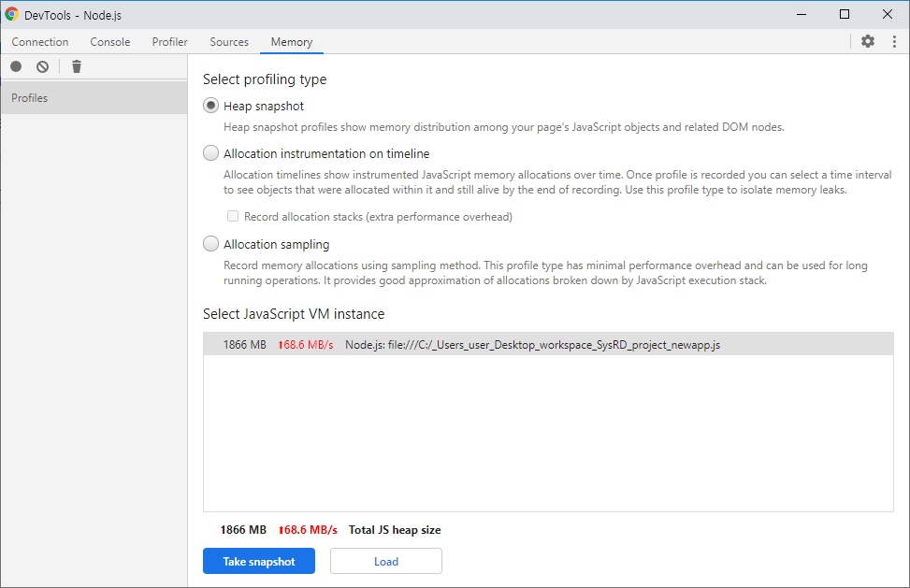Open DevTools settings gear
The image size is (910, 588).
[868, 41]
